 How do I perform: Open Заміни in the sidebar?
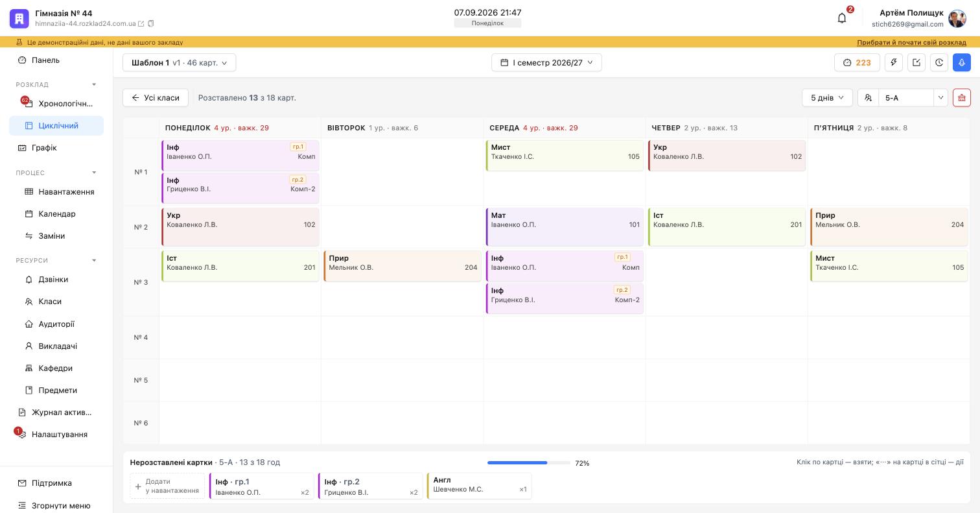pos(56,236)
